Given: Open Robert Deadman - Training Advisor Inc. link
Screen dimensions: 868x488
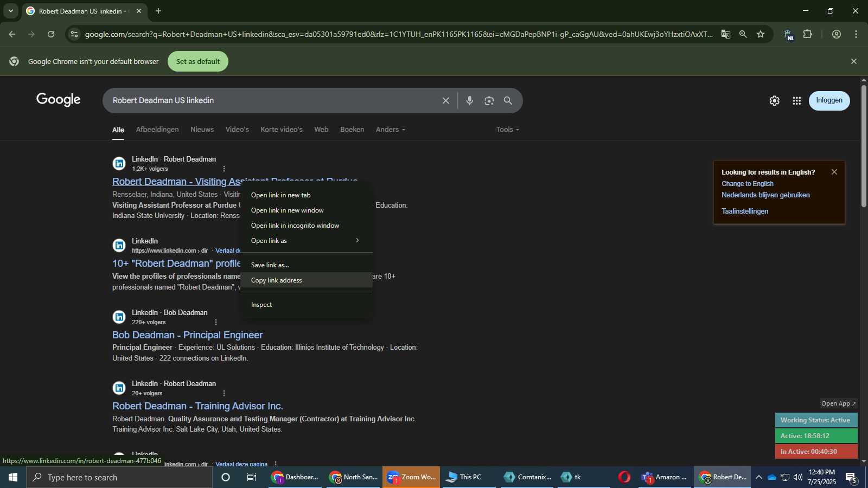Looking at the screenshot, I should point(197,406).
